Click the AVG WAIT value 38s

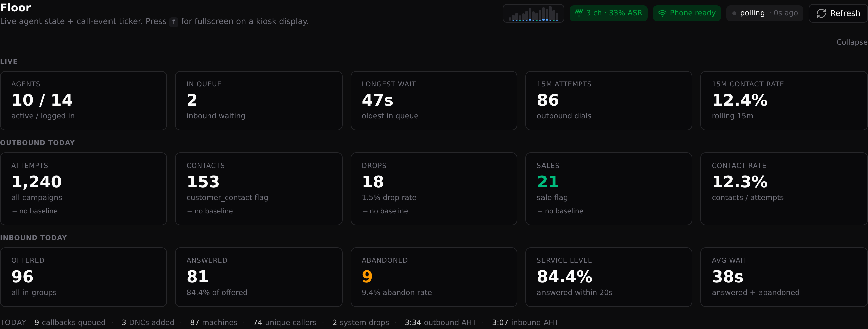pyautogui.click(x=727, y=277)
